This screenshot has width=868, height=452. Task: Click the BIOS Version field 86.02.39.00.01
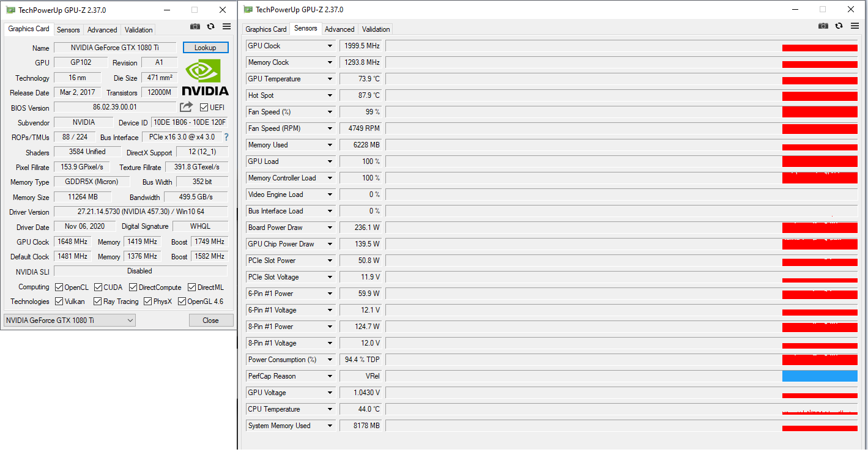[x=115, y=107]
